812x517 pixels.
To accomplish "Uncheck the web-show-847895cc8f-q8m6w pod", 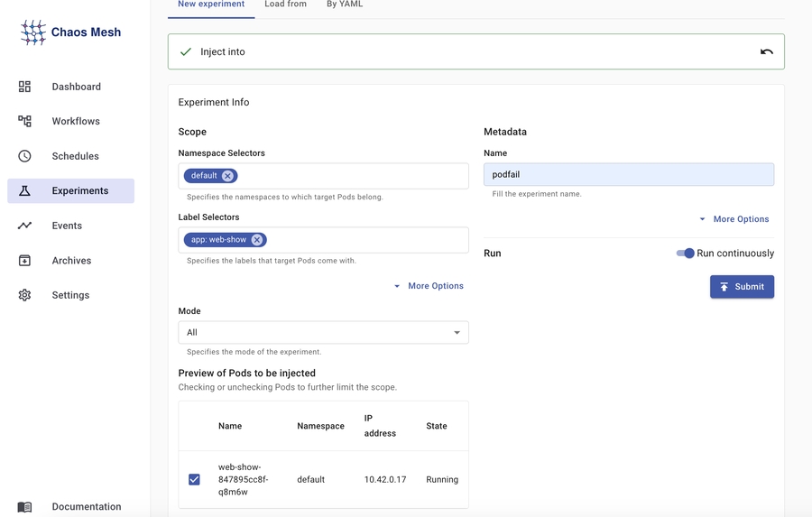I will [194, 479].
